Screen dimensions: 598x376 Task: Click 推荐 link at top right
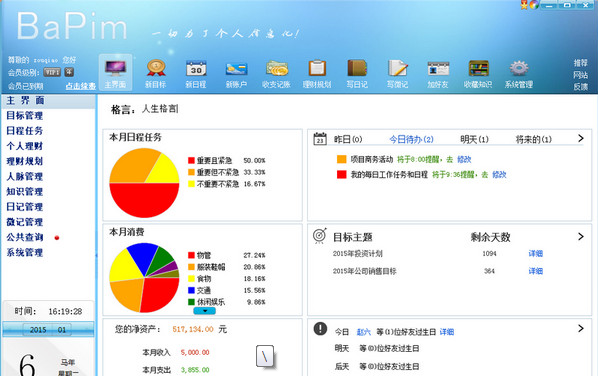580,63
